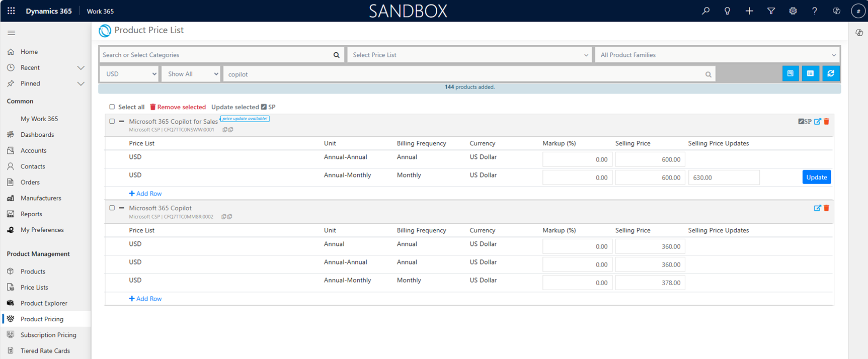Click the first blue calendar-style view button

[x=791, y=73]
